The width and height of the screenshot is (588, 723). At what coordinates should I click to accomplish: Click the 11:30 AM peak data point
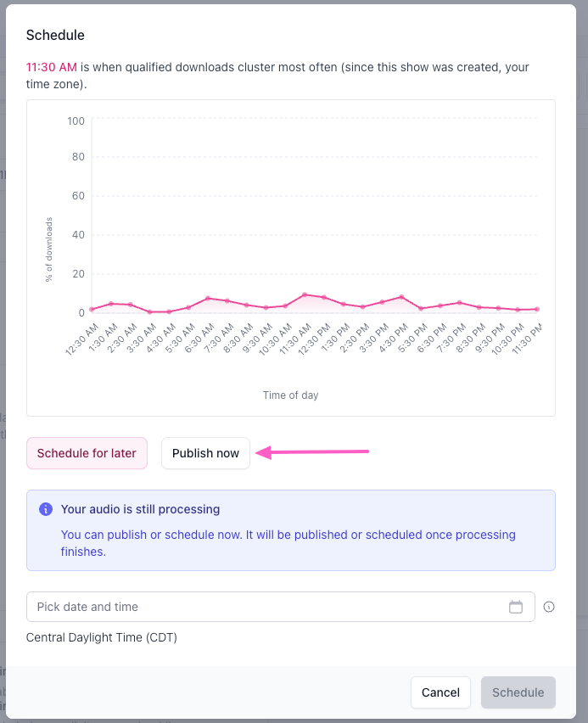305,294
